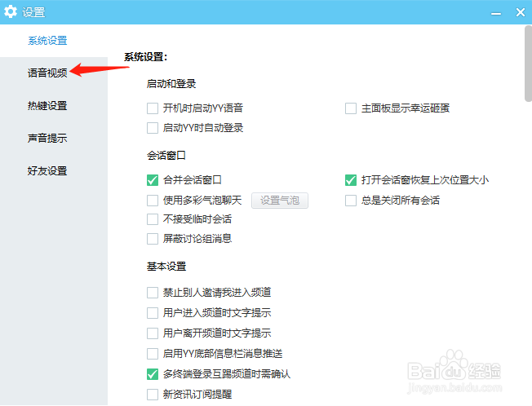Click the 基本设置 section heading

click(166, 267)
